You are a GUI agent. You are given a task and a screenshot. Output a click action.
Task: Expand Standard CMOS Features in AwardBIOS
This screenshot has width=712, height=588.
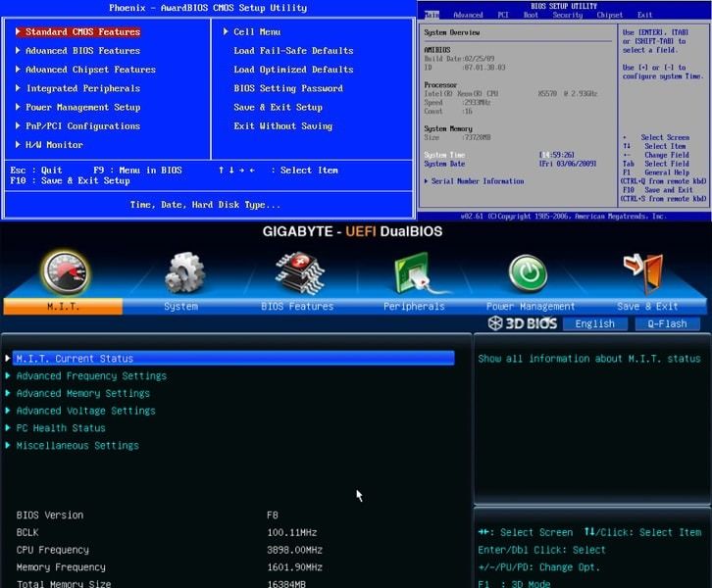pos(82,32)
